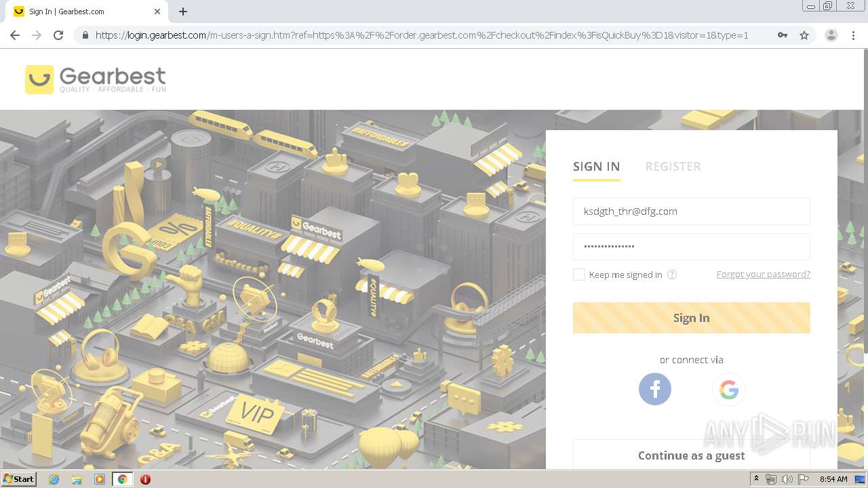The image size is (868, 488).
Task: Focus the email input field
Action: pyautogui.click(x=692, y=211)
